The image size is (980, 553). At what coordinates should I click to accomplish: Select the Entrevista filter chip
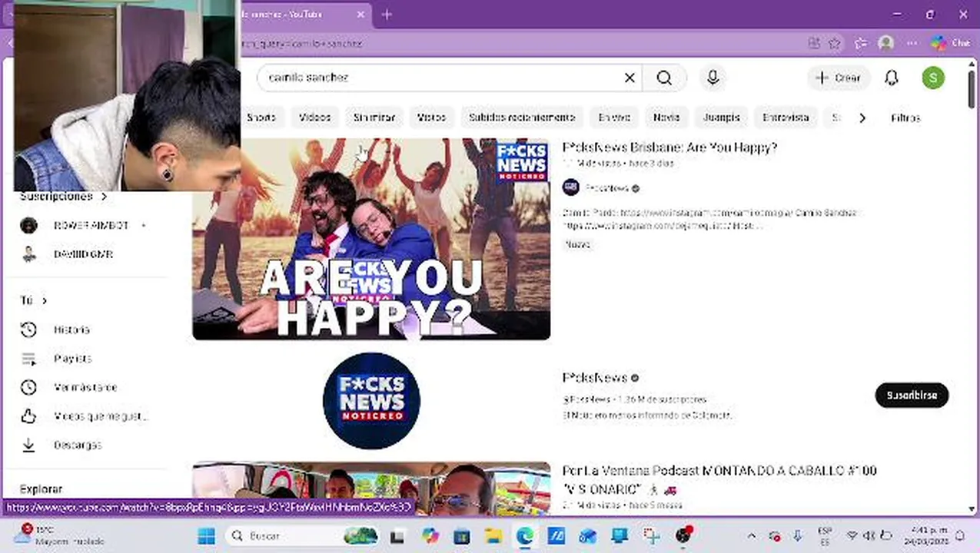point(786,118)
